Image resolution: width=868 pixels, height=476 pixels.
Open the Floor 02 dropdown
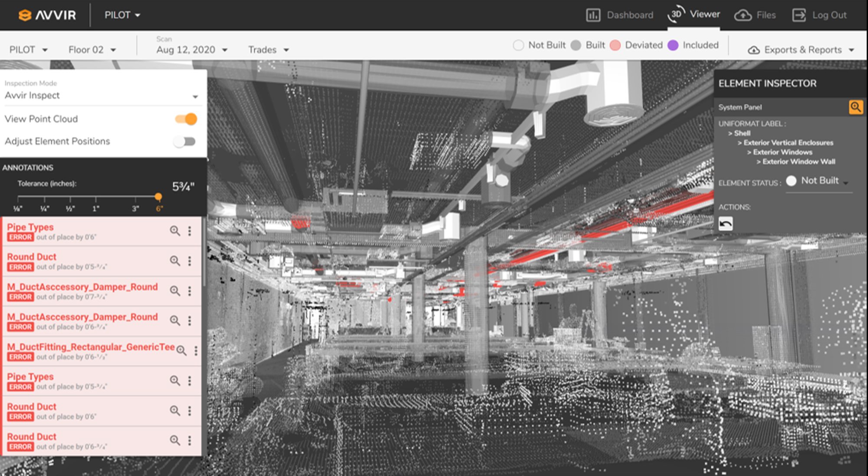coord(92,50)
